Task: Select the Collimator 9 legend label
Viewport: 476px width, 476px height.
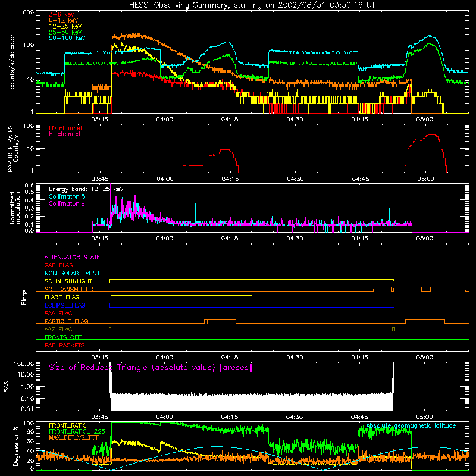Action: coord(67,203)
